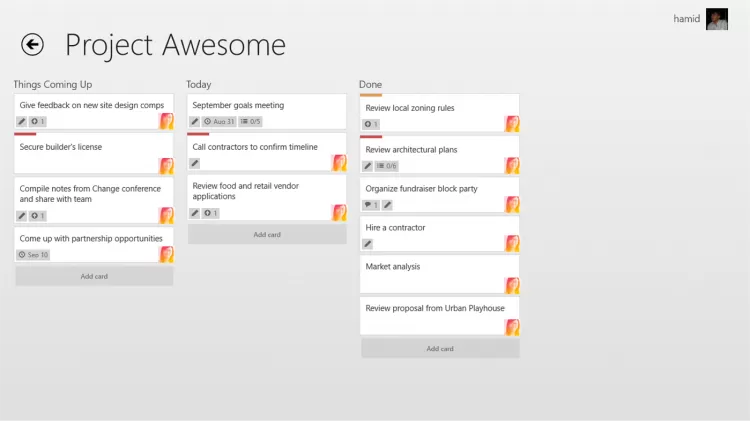
Task: Click member avatar on Review architectural plans card
Action: (512, 166)
